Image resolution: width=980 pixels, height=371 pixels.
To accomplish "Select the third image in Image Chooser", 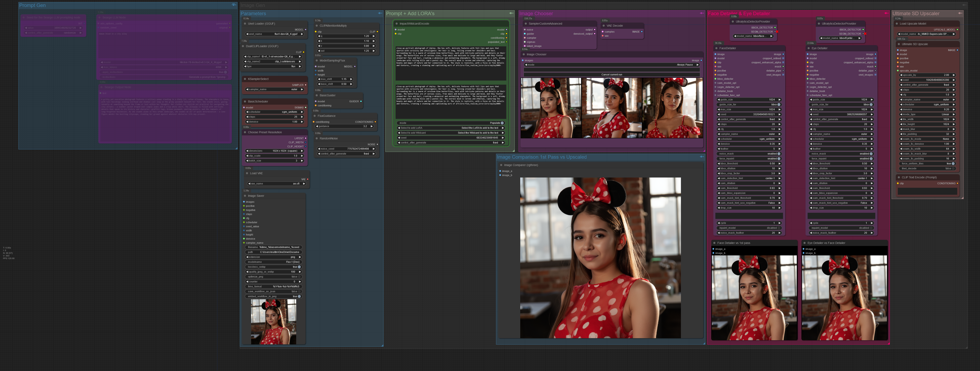I will (672, 108).
